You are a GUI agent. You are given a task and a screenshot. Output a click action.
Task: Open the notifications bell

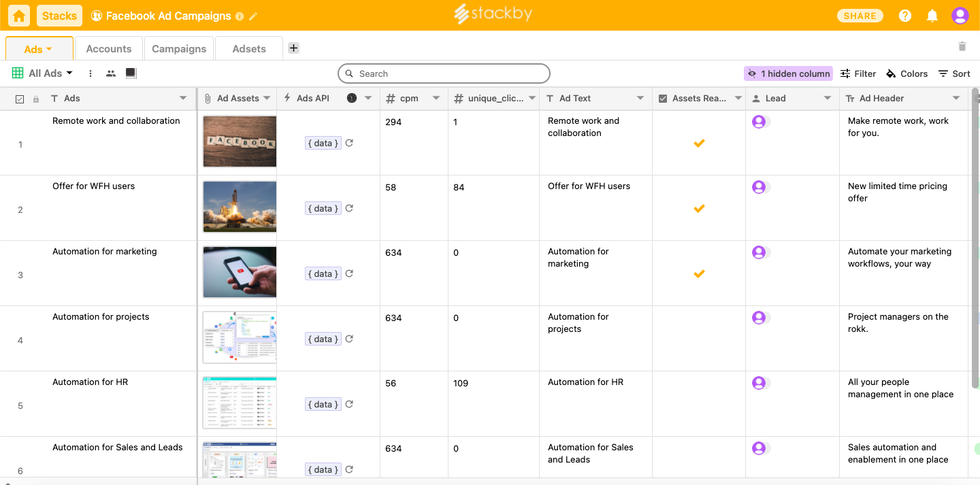[932, 16]
